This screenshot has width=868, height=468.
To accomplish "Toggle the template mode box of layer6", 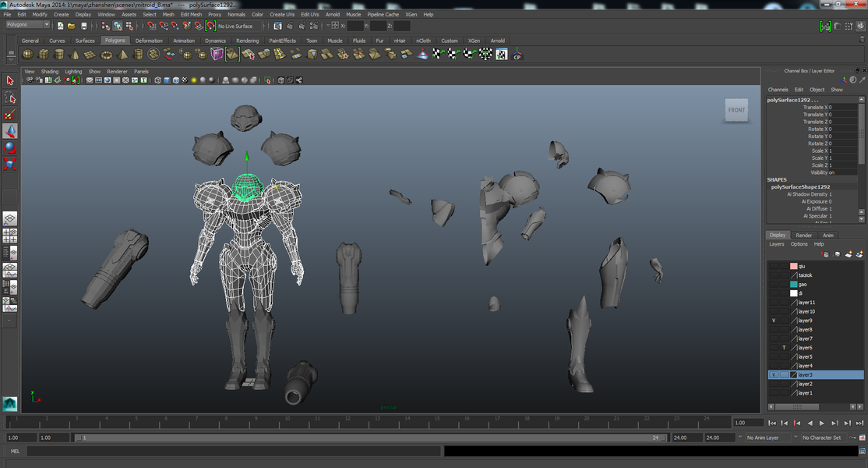I will click(x=784, y=348).
